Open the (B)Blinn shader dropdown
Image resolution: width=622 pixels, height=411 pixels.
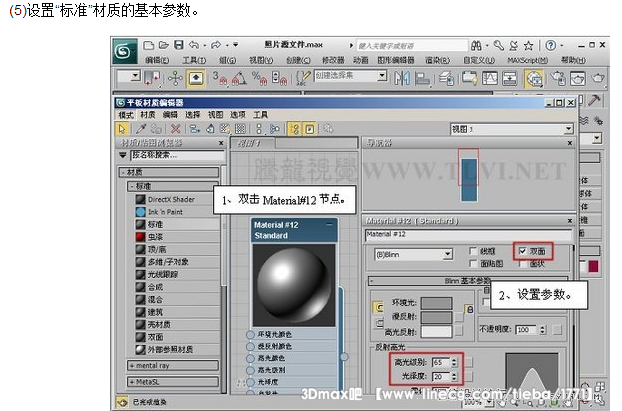[x=414, y=254]
